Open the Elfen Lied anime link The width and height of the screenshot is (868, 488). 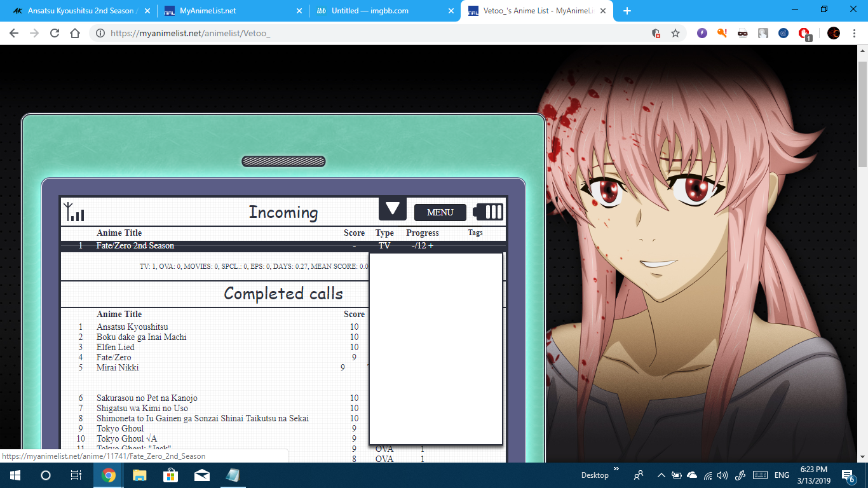(x=116, y=347)
